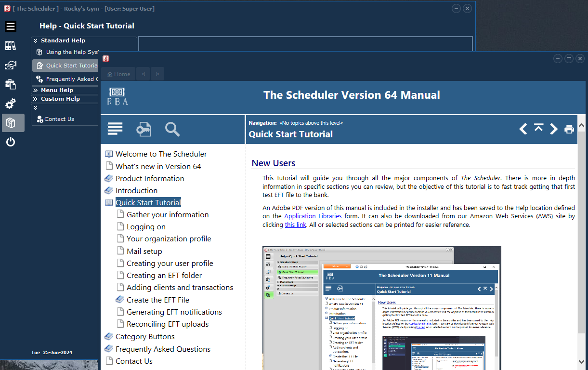Viewport: 588px width, 370px height.
Task: Open the manual search magnifier icon
Action: 172,129
